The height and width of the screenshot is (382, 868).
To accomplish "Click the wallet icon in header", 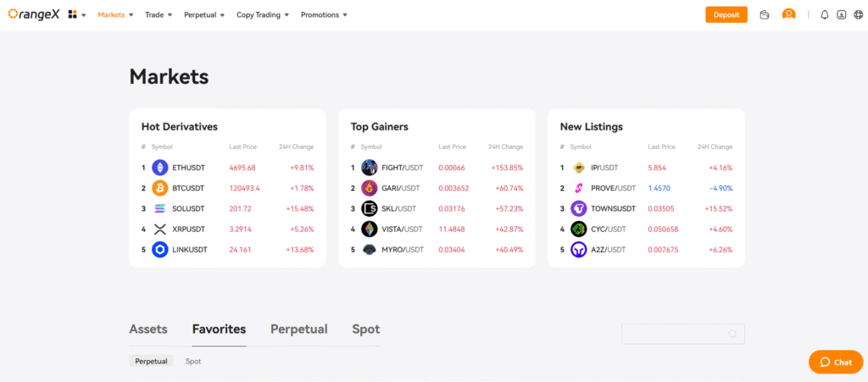I will click(x=765, y=14).
